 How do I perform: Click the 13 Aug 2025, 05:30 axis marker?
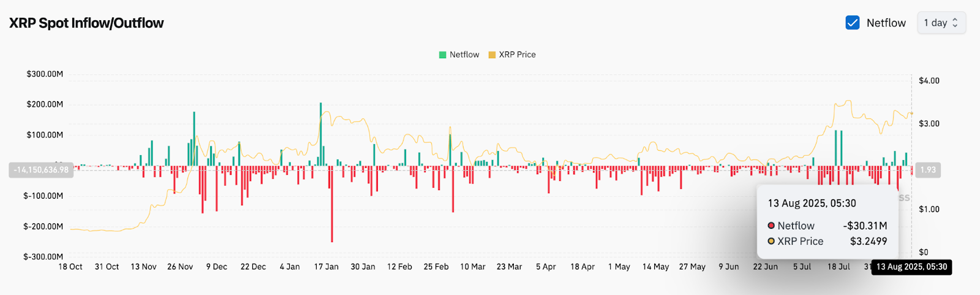click(911, 267)
